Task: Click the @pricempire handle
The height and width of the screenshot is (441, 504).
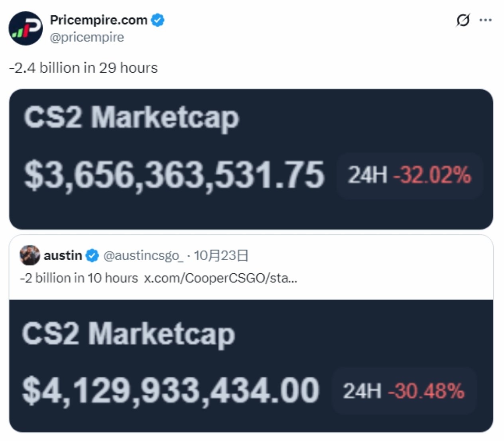Action: point(87,38)
